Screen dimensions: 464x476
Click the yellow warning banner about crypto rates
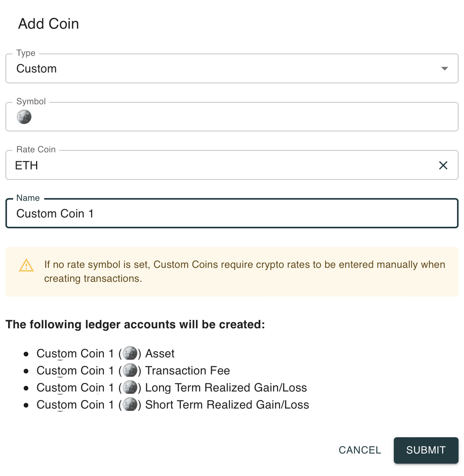tap(232, 272)
